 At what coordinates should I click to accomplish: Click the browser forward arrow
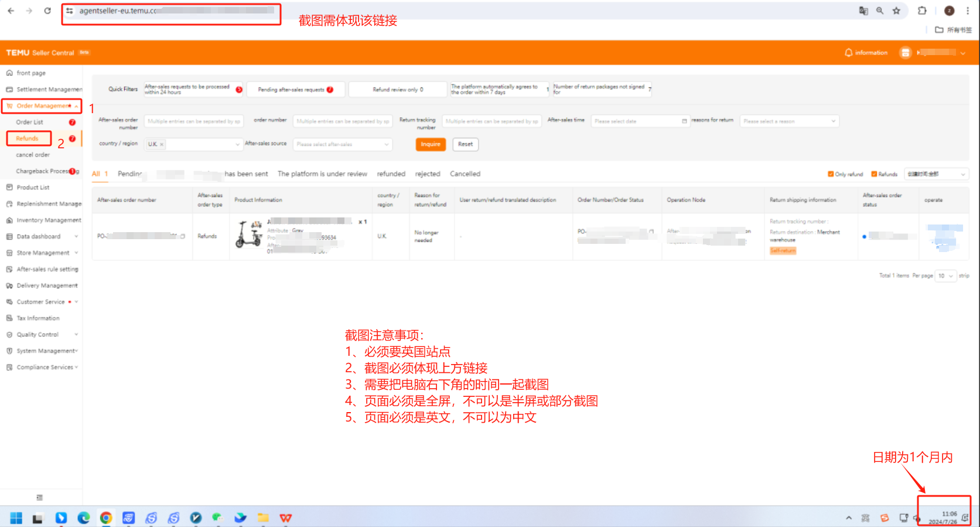click(x=29, y=11)
